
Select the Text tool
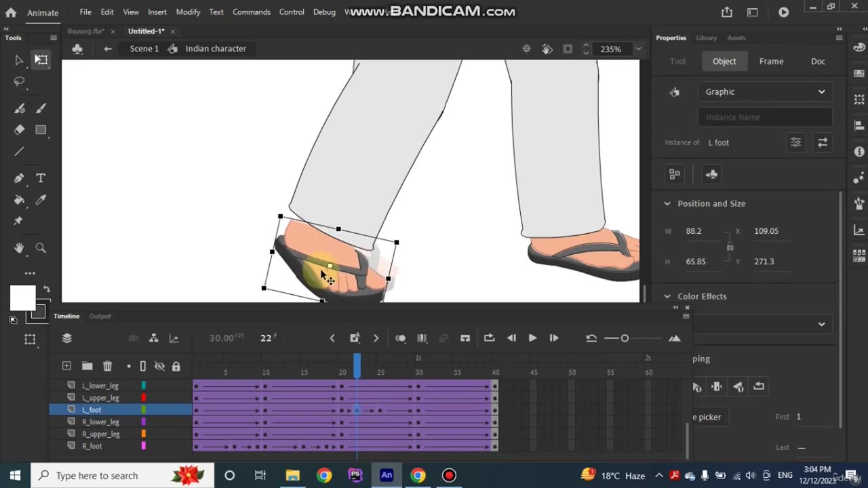[41, 178]
